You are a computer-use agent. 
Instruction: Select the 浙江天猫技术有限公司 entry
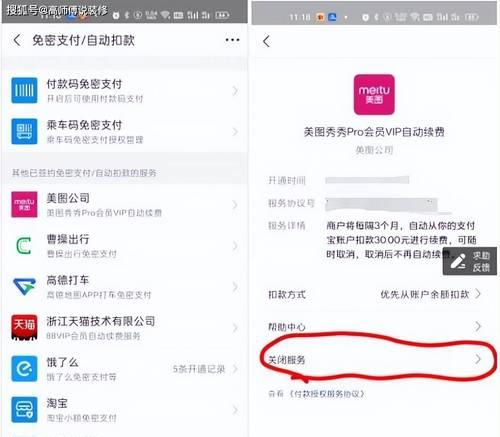pyautogui.click(x=125, y=328)
